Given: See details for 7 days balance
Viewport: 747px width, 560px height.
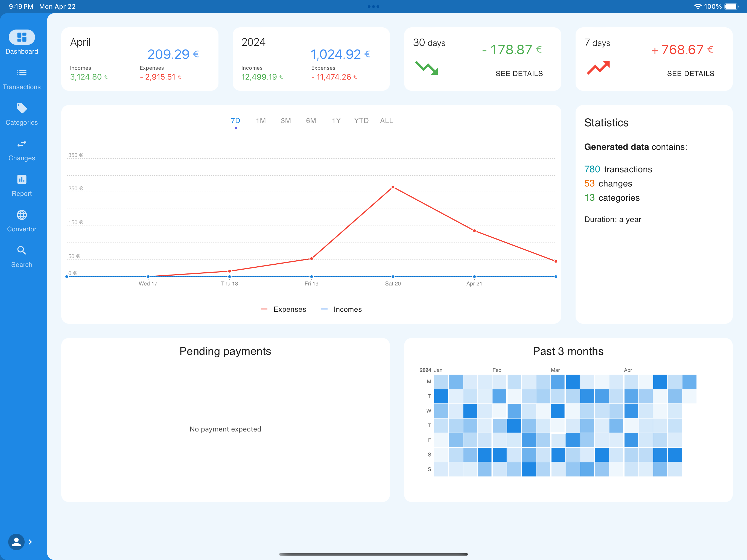Looking at the screenshot, I should (x=691, y=74).
